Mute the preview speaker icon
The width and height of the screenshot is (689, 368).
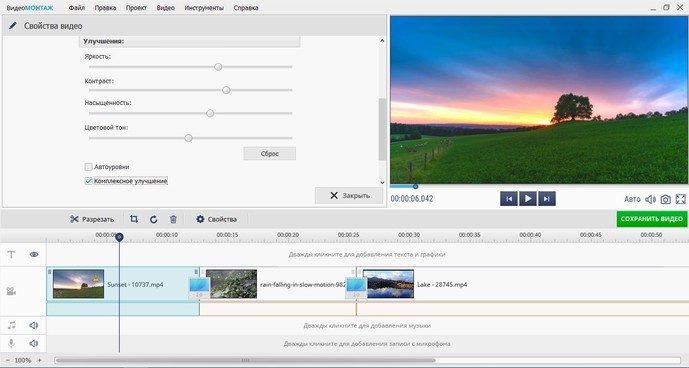650,199
